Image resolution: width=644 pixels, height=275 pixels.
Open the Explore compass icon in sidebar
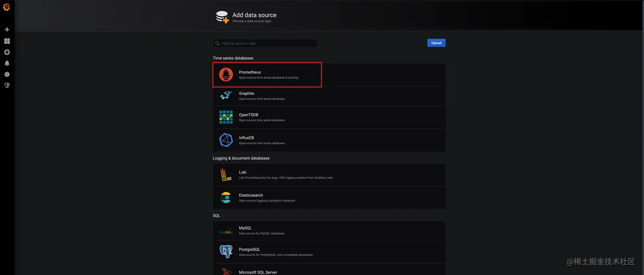[7, 52]
